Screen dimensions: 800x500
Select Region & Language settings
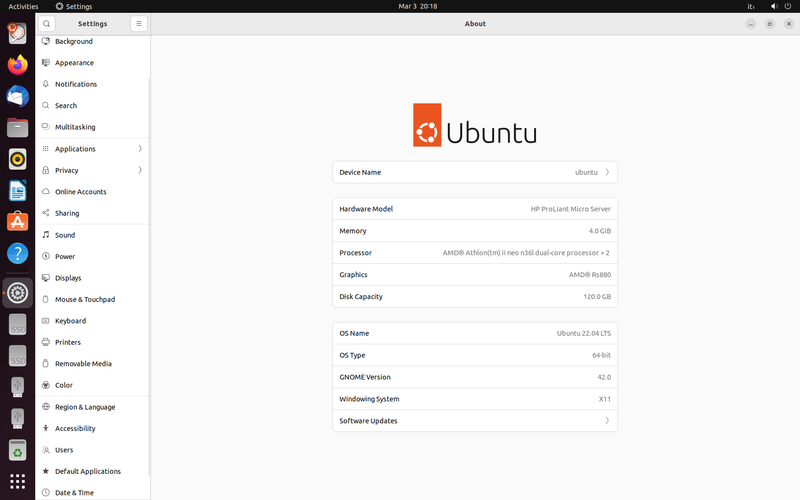click(93, 407)
